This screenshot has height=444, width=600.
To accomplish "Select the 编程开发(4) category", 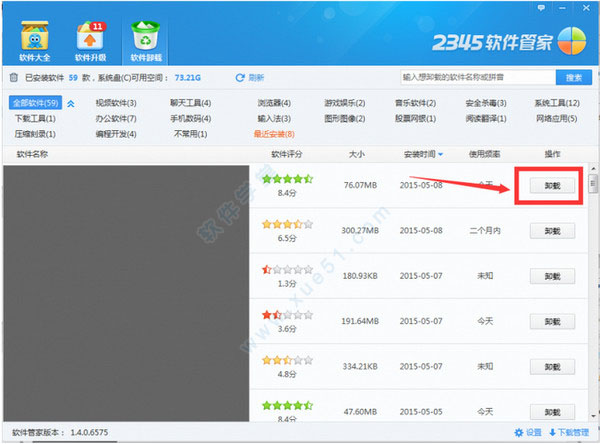I will click(116, 134).
